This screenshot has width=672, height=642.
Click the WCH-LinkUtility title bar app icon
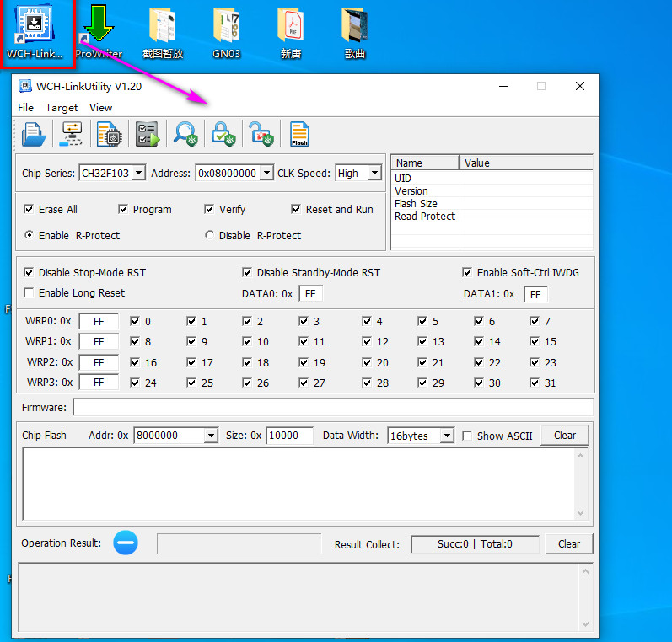click(25, 86)
